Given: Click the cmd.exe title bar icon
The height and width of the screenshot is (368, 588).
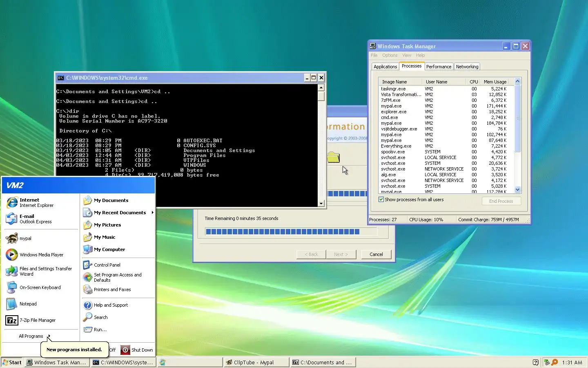Looking at the screenshot, I should [x=60, y=78].
